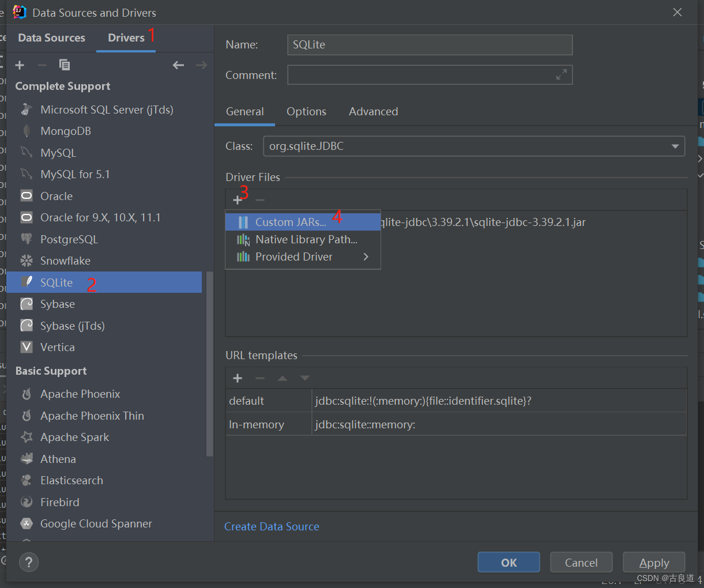Move URL template up
The height and width of the screenshot is (588, 704).
pos(283,378)
